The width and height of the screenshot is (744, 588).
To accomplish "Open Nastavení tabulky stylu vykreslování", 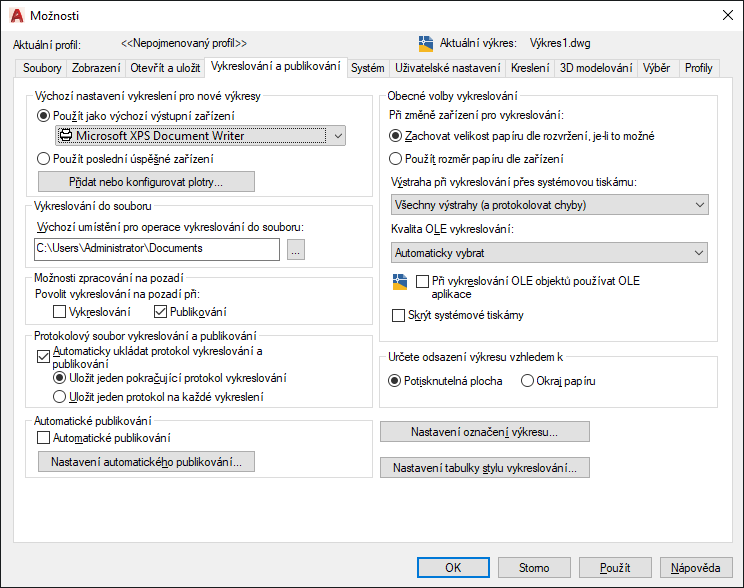I will [x=484, y=468].
